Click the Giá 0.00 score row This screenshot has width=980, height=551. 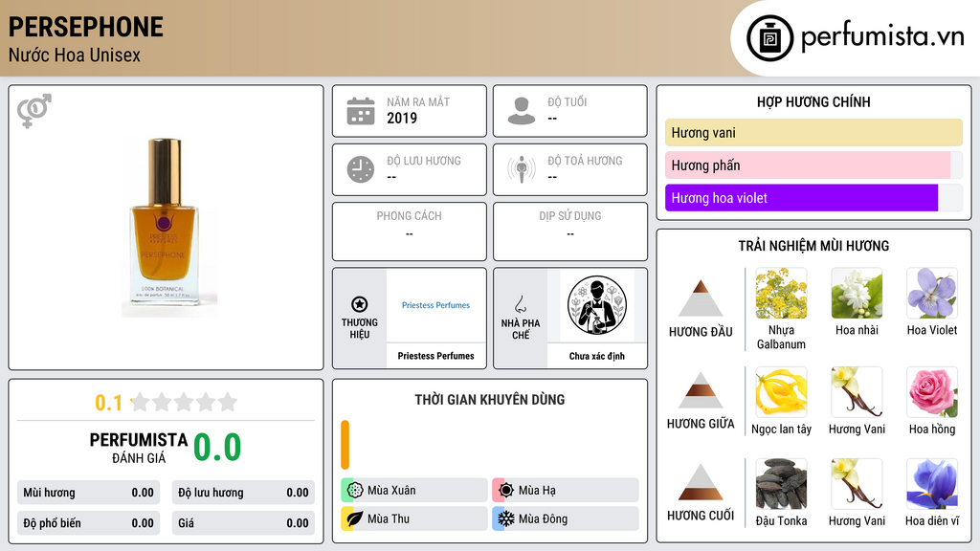tap(243, 523)
